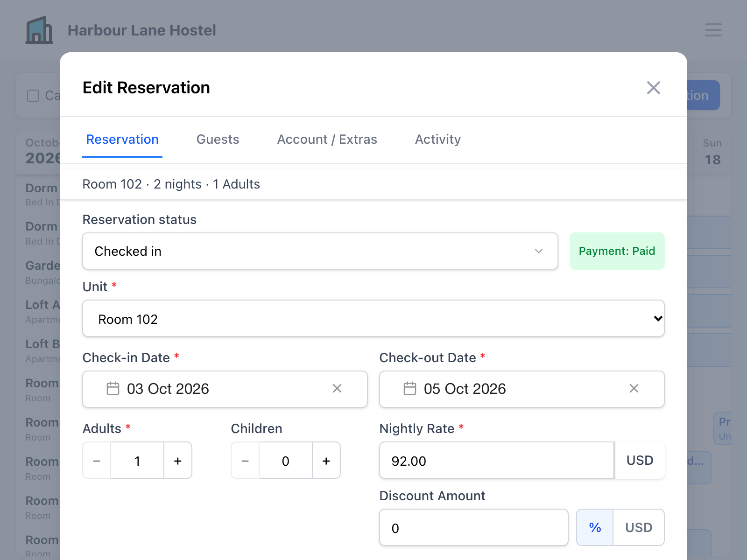Click the USD label beside Nightly Rate

pos(640,461)
